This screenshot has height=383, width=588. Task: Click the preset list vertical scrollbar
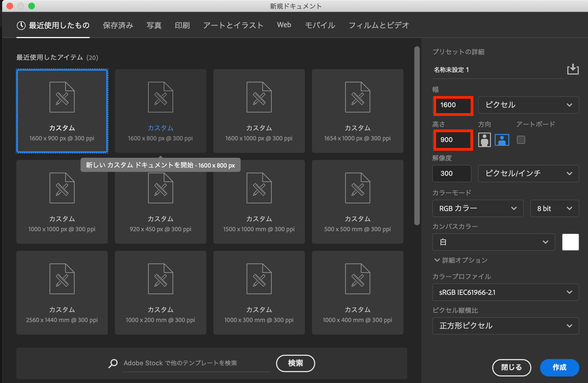coord(417,136)
